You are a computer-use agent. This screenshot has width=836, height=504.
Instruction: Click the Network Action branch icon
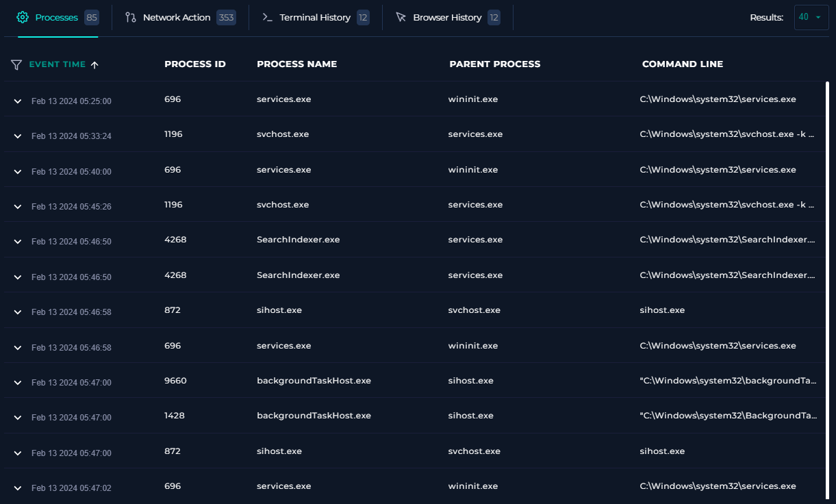pyautogui.click(x=131, y=17)
